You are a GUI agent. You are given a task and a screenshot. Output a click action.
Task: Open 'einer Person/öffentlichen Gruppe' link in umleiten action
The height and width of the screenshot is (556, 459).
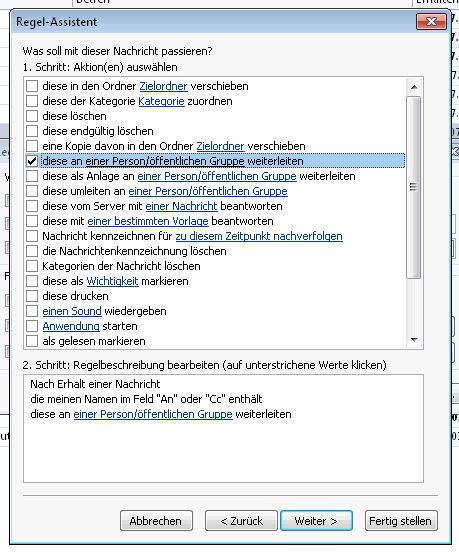(x=208, y=191)
